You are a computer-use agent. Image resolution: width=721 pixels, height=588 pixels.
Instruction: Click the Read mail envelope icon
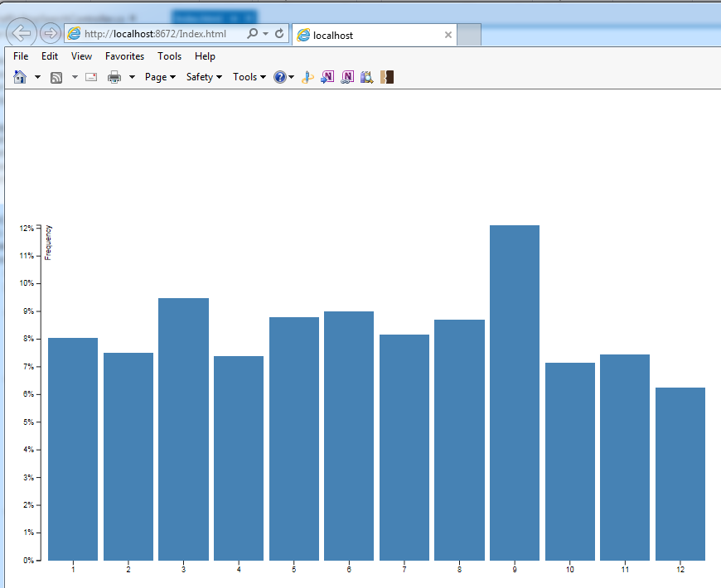tap(91, 77)
